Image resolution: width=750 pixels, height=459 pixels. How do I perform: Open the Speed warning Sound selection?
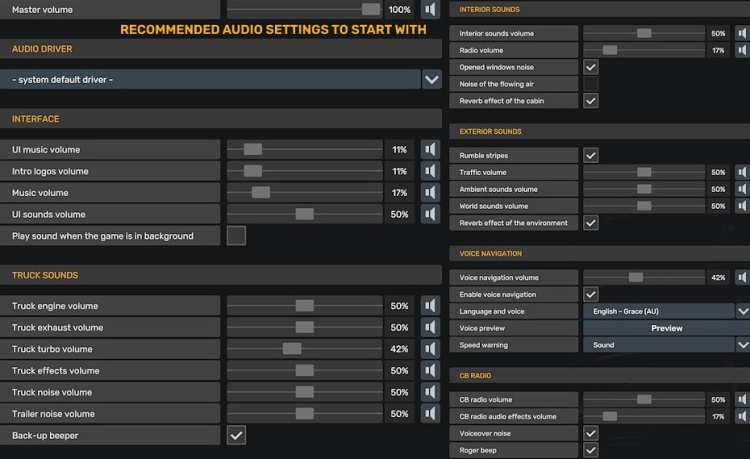click(x=659, y=344)
